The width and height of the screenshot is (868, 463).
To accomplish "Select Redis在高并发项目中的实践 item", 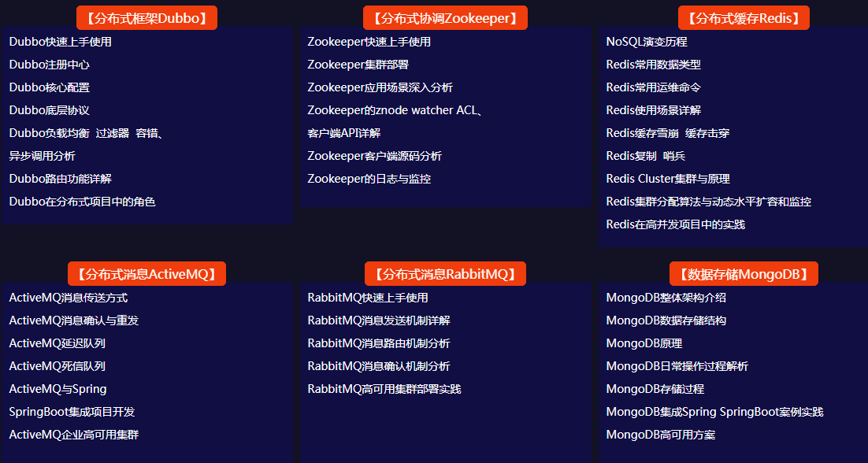I will point(675,224).
